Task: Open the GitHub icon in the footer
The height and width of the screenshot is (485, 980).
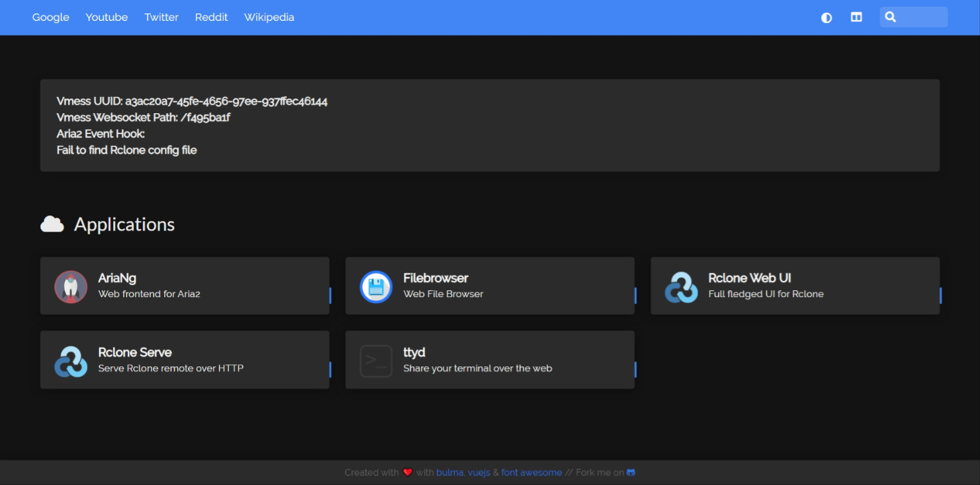Action: point(630,472)
